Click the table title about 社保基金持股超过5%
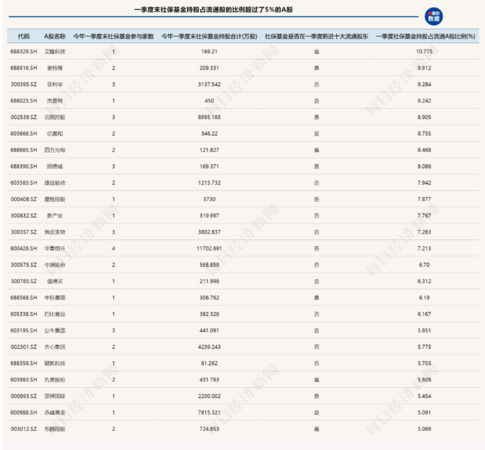Viewport: 485px width, 450px height. (x=213, y=10)
